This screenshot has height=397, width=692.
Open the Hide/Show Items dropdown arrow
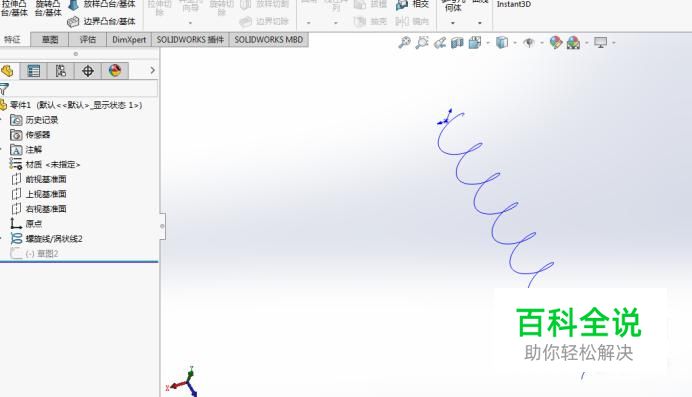542,43
